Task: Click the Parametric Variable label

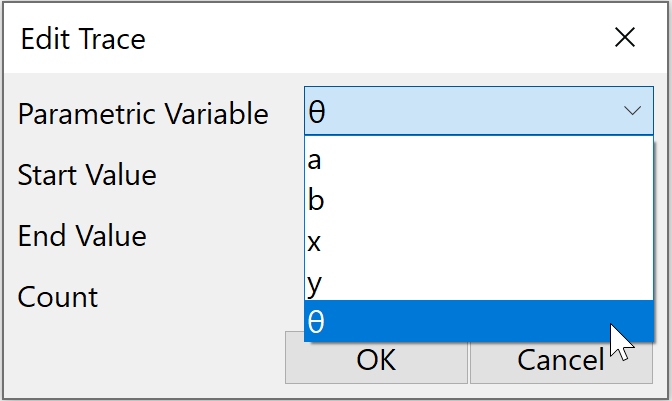Action: 143,114
